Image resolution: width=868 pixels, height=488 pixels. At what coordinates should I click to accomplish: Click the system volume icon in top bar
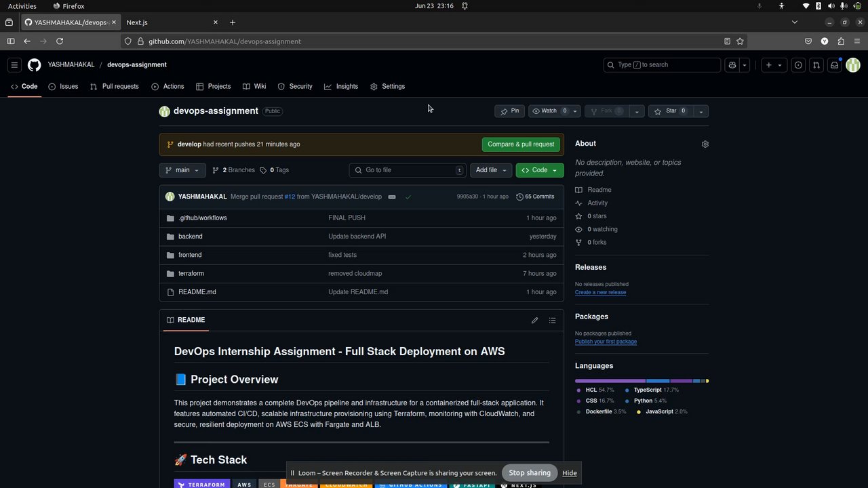click(x=831, y=6)
